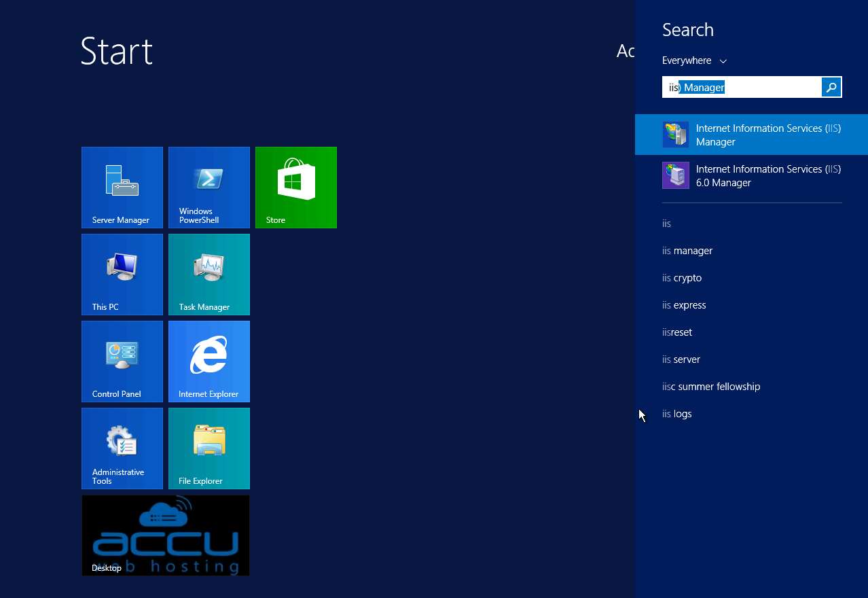Open the File Explorer tile

click(x=209, y=448)
